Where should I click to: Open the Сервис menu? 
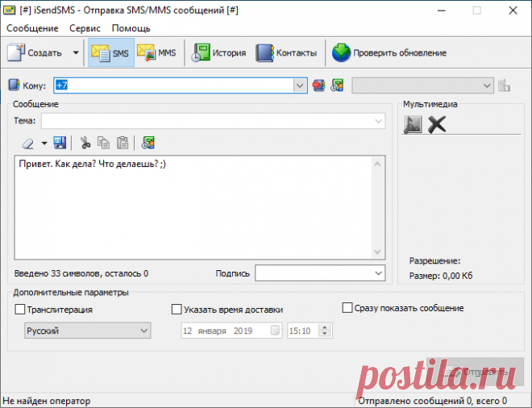[x=85, y=28]
